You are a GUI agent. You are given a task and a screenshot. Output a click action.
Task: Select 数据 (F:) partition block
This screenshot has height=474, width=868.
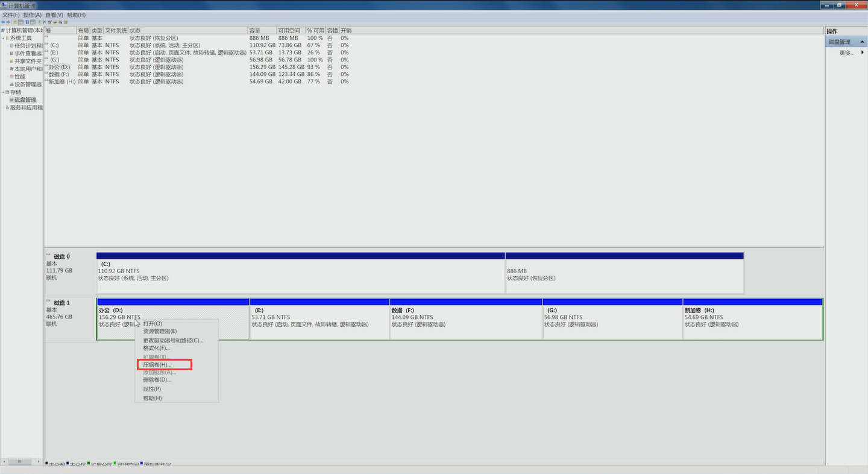point(466,318)
